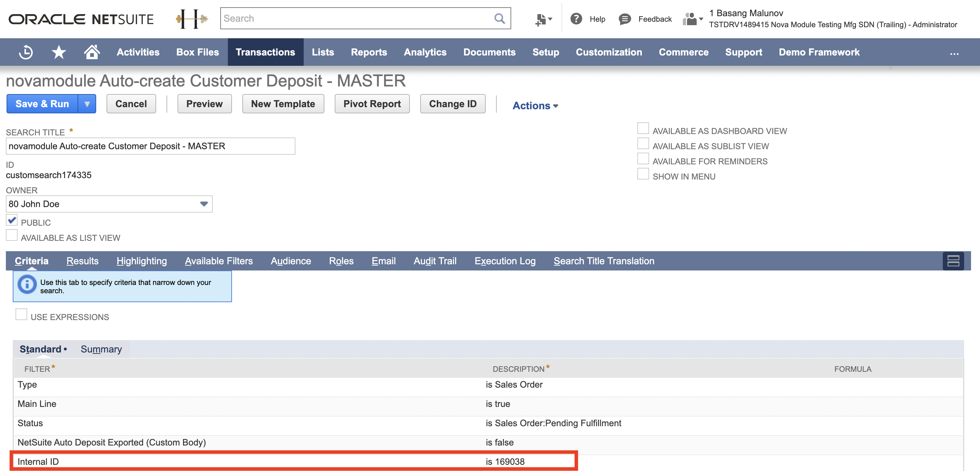Enable AVAILABLE AS DASHBOARD VIEW
Image resolution: width=980 pixels, height=471 pixels.
coord(643,129)
